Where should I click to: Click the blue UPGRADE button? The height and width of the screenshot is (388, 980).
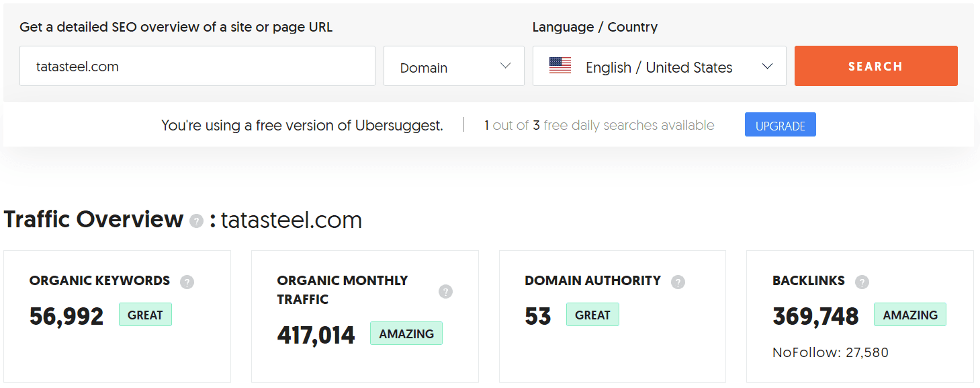(x=780, y=125)
